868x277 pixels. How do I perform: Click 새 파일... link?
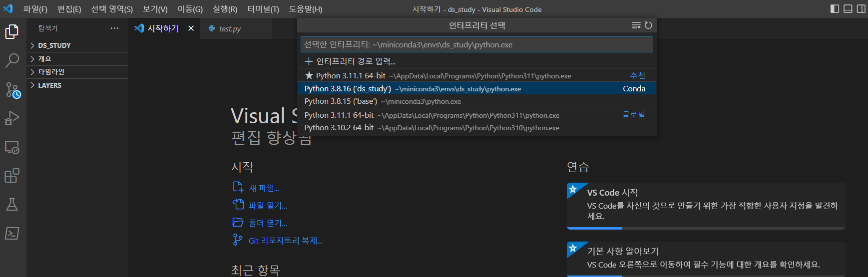coord(264,188)
